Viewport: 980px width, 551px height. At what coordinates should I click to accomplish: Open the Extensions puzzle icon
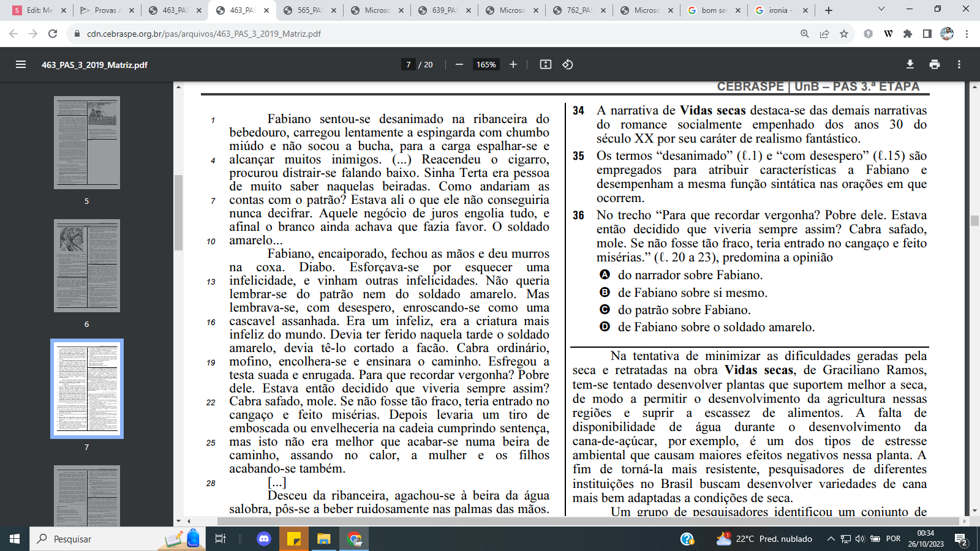point(908,34)
